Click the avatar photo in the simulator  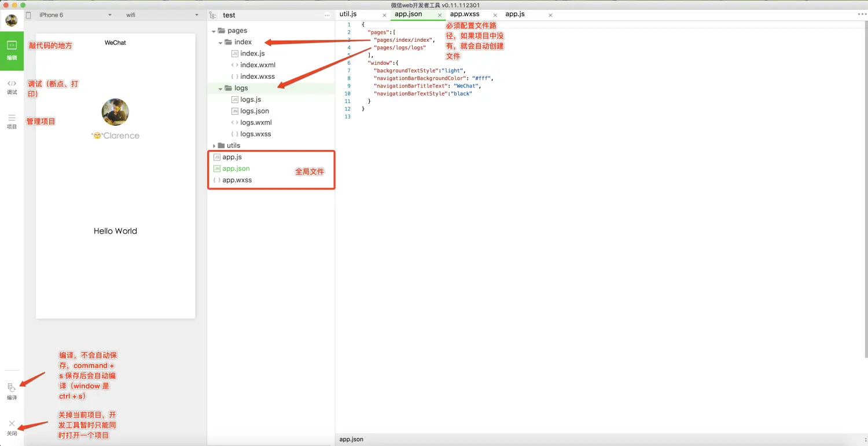point(115,112)
